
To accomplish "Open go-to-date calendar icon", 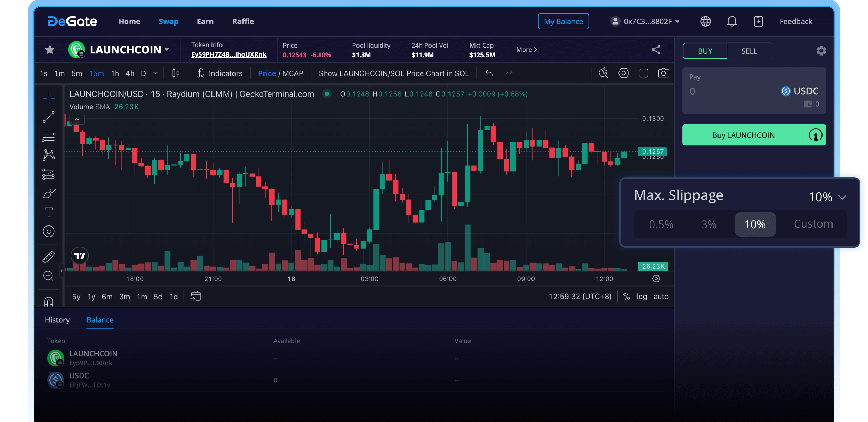I will click(x=196, y=296).
